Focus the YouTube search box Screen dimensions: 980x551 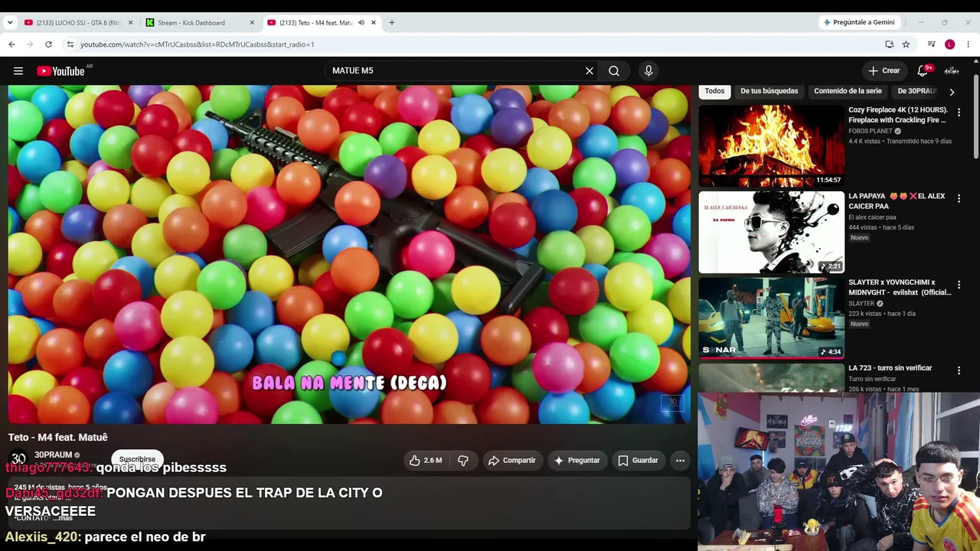(456, 71)
